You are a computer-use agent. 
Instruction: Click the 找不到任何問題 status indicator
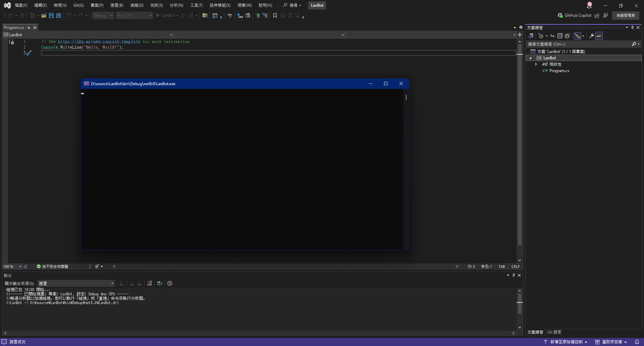click(x=52, y=267)
